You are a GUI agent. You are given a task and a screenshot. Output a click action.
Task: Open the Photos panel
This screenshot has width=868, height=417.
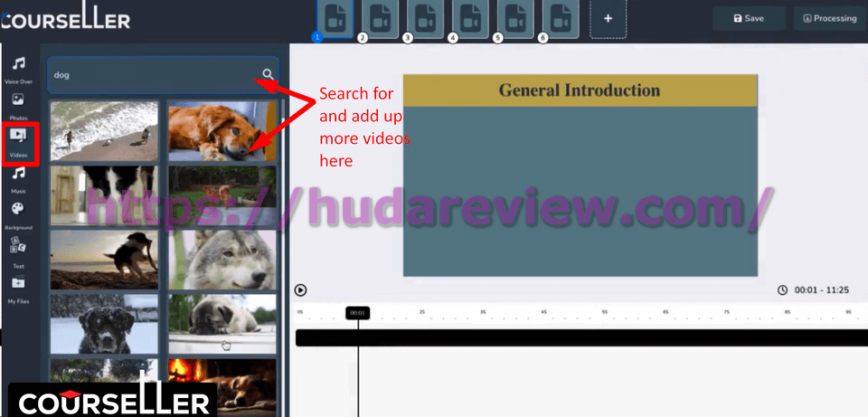click(18, 101)
